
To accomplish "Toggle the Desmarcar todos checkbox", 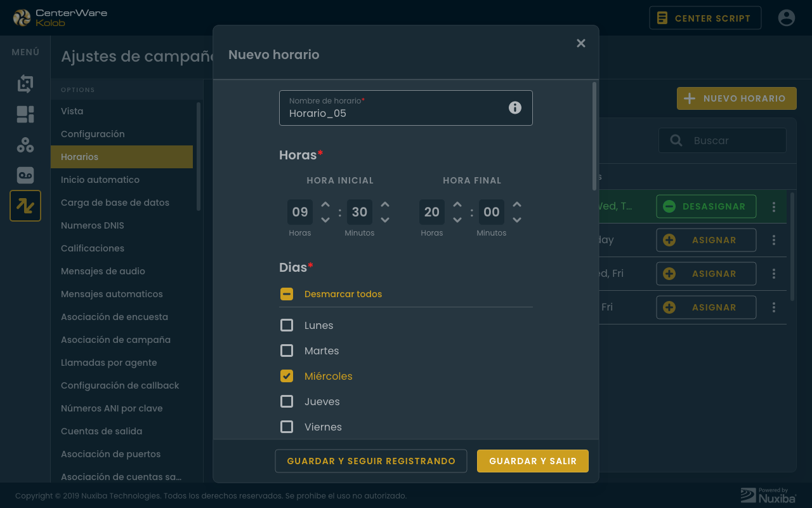I will [x=287, y=294].
